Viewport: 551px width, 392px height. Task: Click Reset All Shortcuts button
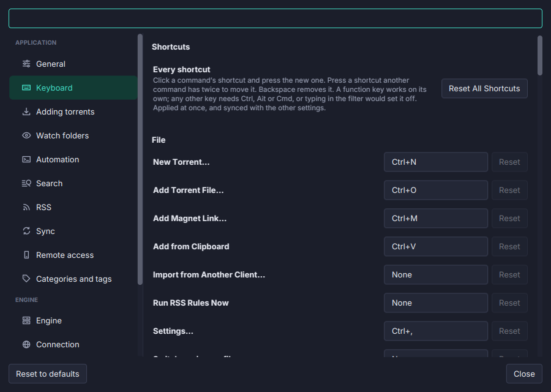click(484, 89)
